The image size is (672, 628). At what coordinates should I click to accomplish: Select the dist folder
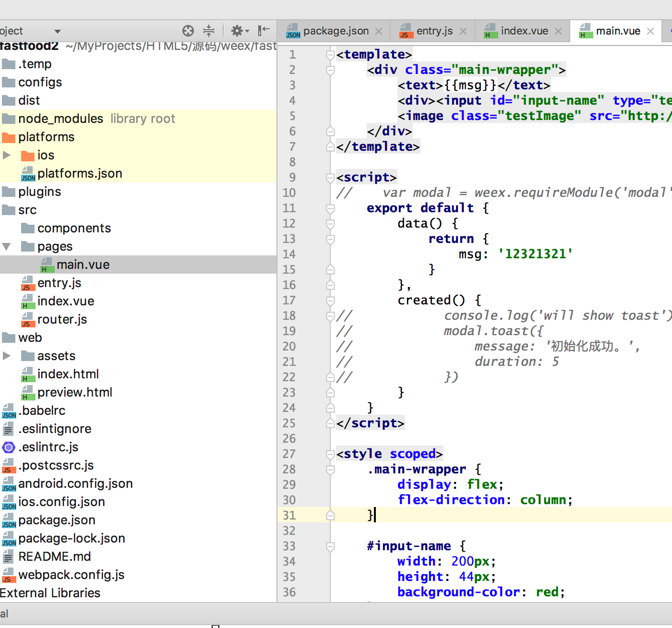tap(21, 100)
